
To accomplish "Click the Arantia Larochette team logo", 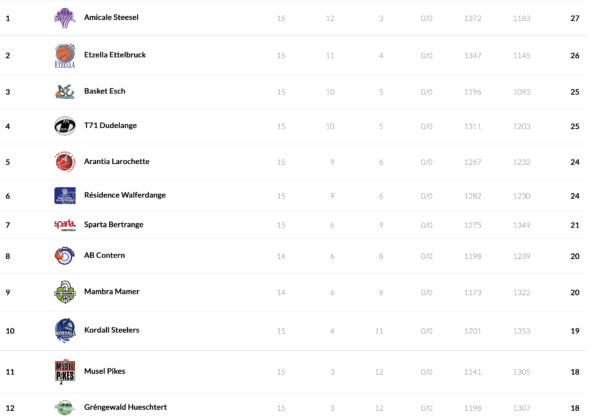I will 64,161.
